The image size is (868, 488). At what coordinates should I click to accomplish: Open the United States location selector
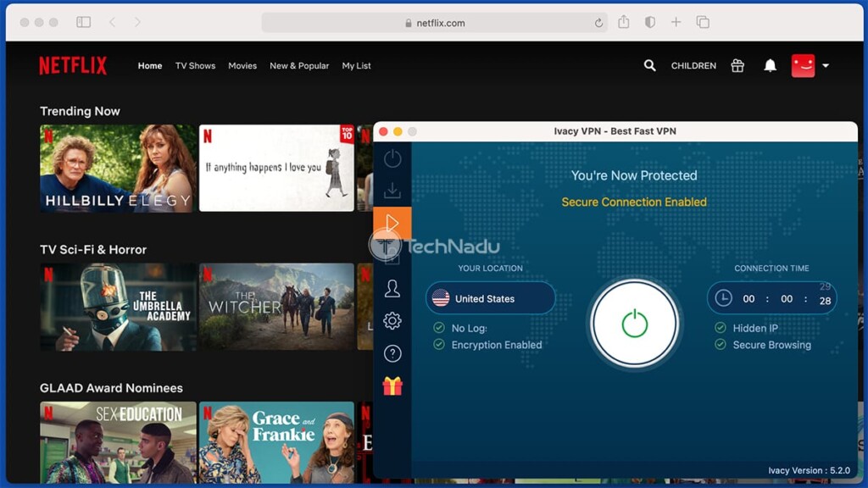click(x=491, y=298)
